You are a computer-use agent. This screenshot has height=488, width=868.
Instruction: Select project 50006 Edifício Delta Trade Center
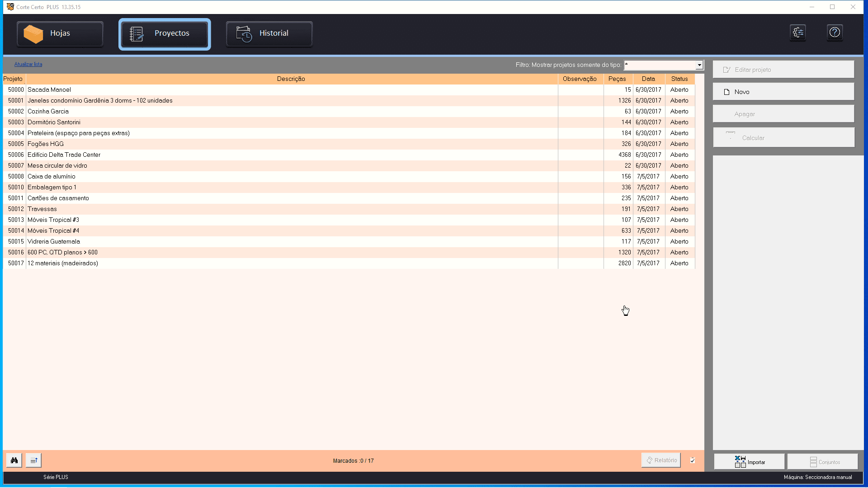tap(64, 155)
